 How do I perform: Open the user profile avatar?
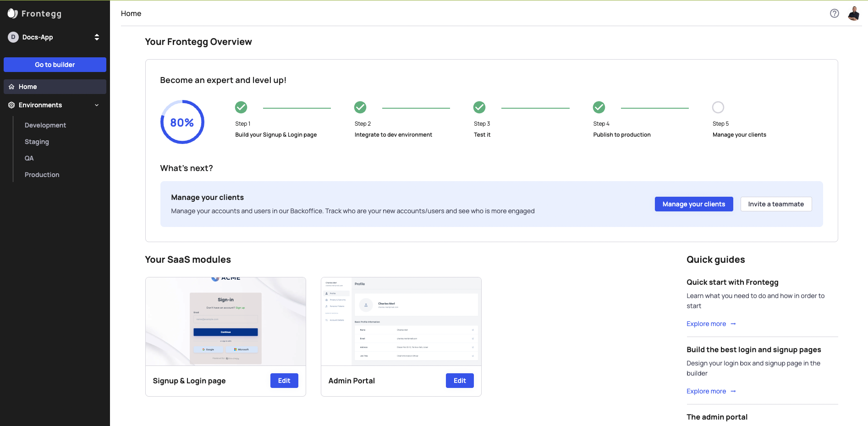point(853,13)
